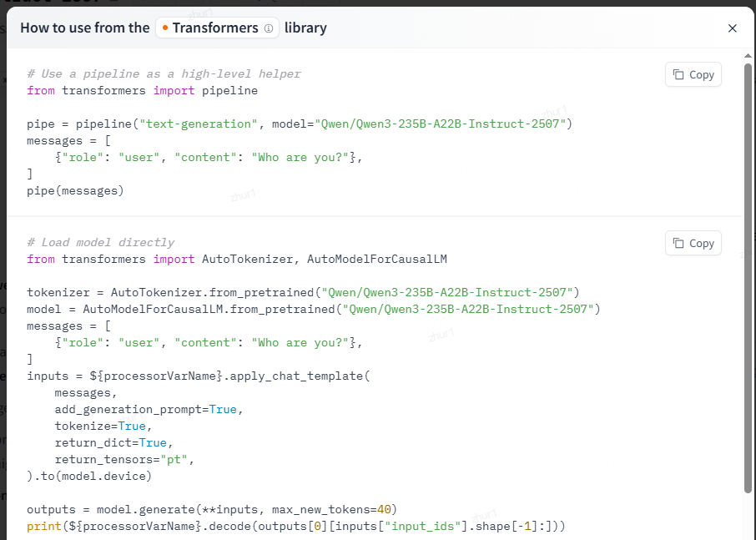
Task: Copy the load model directly snippet
Action: click(x=693, y=243)
